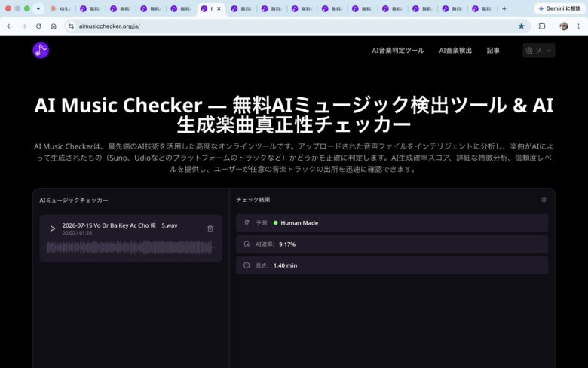Expand the tab search dropdown arrow
This screenshot has height=368, width=588.
pyautogui.click(x=38, y=8)
